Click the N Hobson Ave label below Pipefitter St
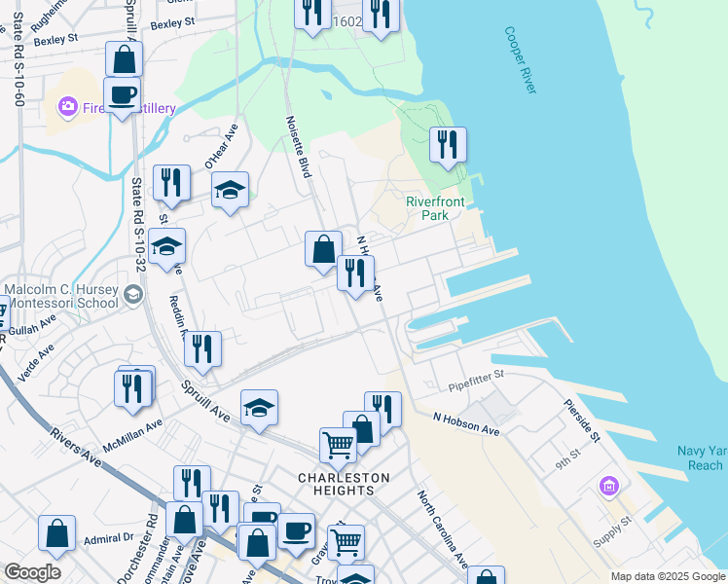 [466, 424]
